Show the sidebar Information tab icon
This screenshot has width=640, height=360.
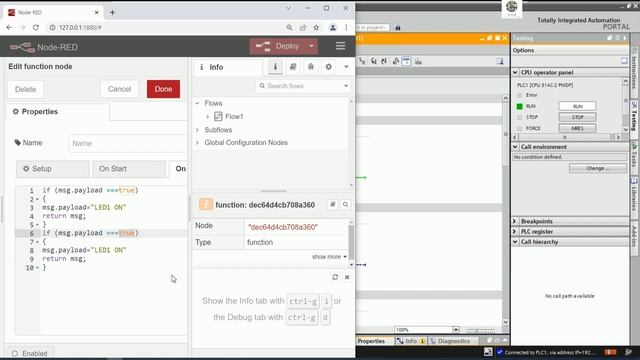tap(276, 67)
